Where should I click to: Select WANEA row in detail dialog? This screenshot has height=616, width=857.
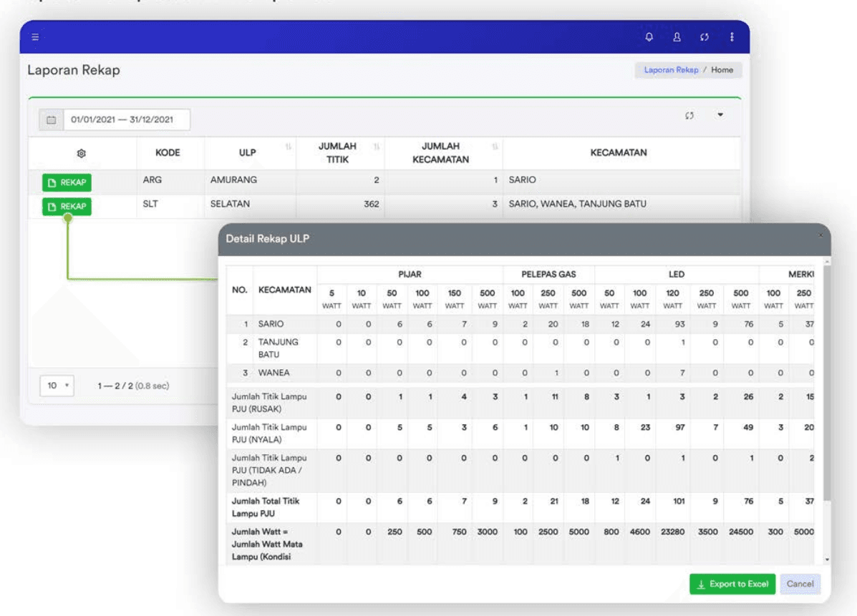(x=520, y=373)
